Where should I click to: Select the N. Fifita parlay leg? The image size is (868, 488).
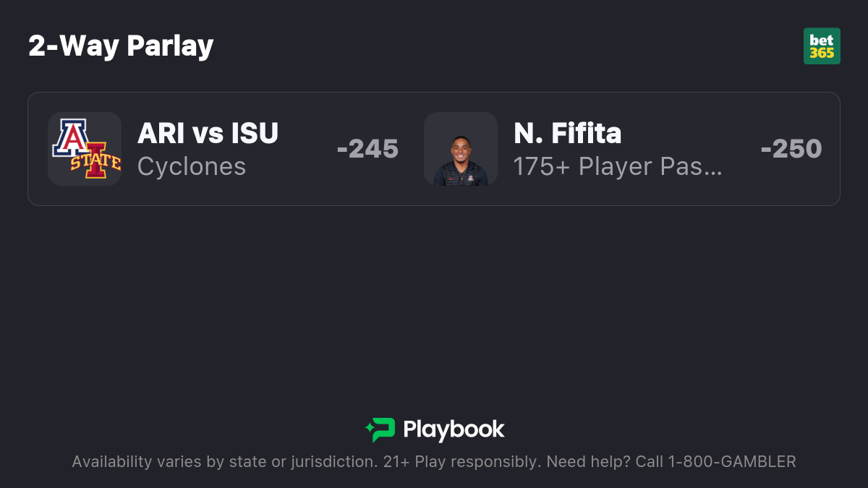pyautogui.click(x=623, y=149)
